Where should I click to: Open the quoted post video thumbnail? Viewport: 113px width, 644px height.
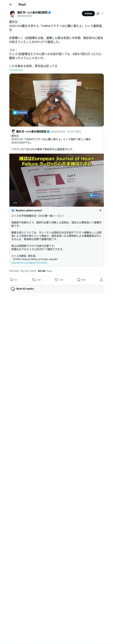[x=57, y=180]
